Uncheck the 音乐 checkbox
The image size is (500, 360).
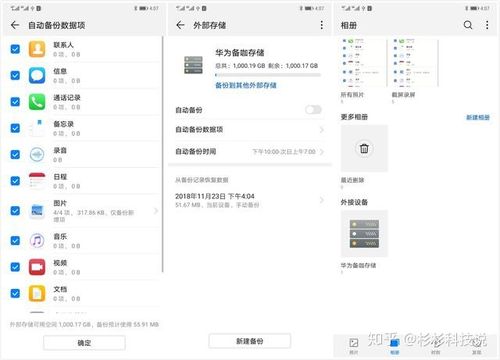tap(15, 240)
